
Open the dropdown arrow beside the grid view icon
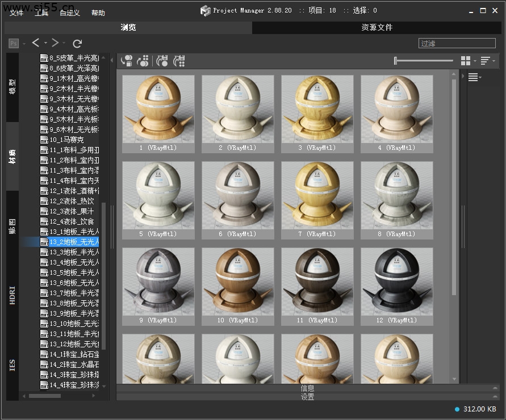475,61
